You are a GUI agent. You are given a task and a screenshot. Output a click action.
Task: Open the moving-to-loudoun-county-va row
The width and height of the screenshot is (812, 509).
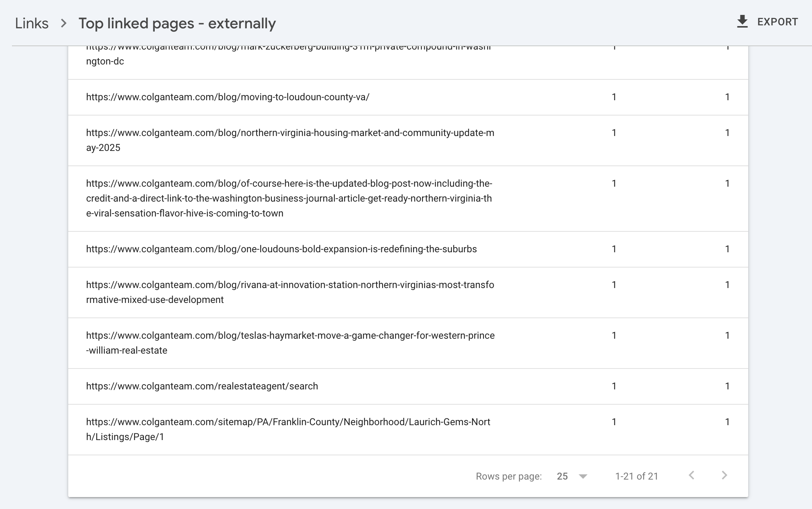(227, 97)
